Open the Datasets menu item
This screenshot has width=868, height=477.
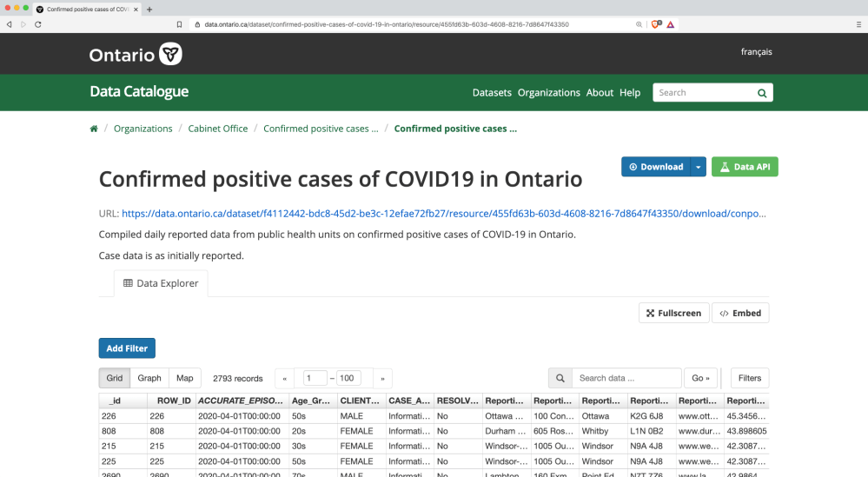[492, 93]
